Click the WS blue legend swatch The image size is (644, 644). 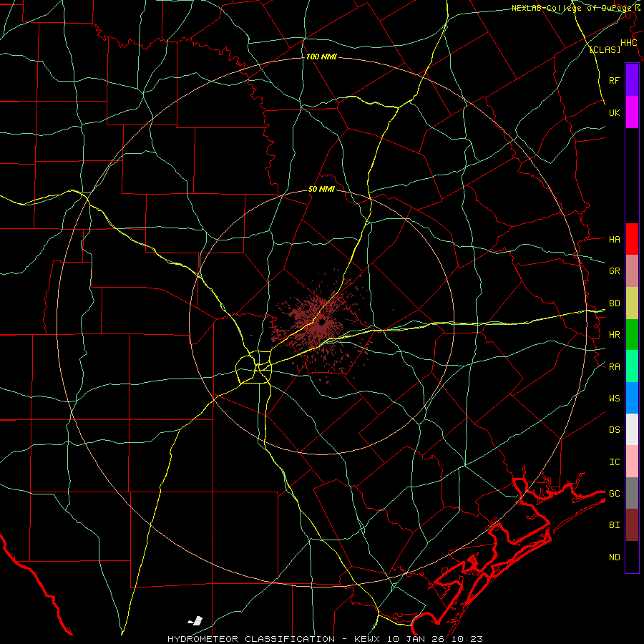pyautogui.click(x=632, y=398)
